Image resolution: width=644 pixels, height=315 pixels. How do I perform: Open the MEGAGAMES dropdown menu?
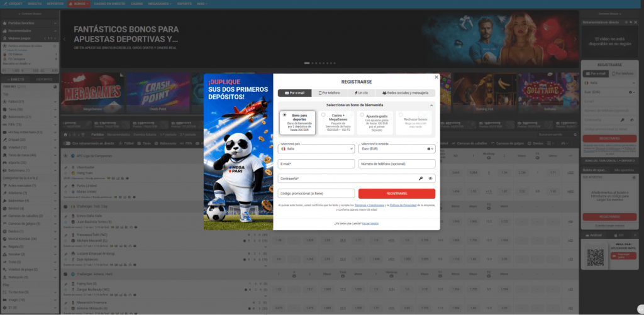pos(160,4)
